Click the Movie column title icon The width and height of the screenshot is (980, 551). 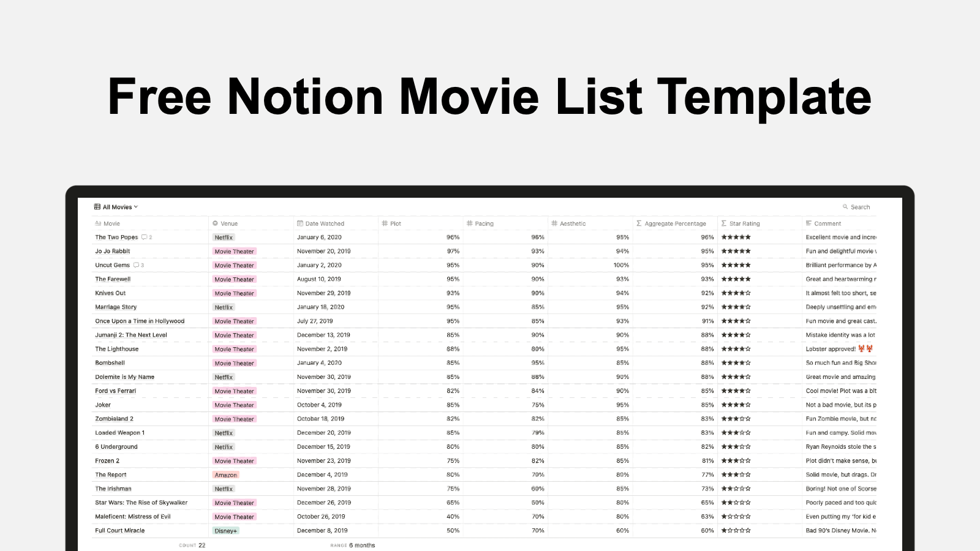coord(98,223)
